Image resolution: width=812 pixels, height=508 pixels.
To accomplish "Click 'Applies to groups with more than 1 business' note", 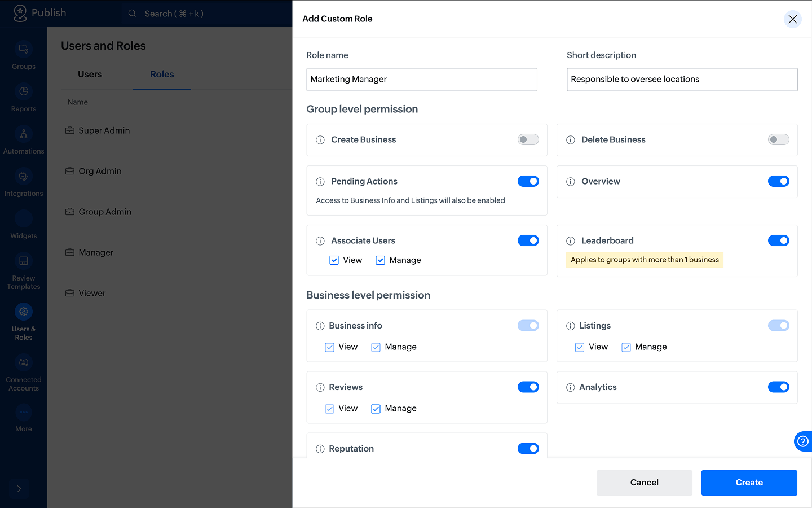I will [x=645, y=260].
